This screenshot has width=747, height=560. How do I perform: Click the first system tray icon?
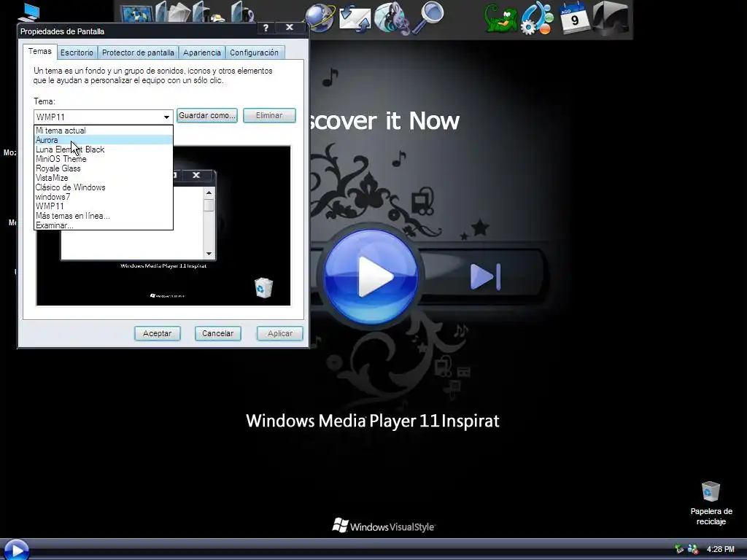click(680, 549)
